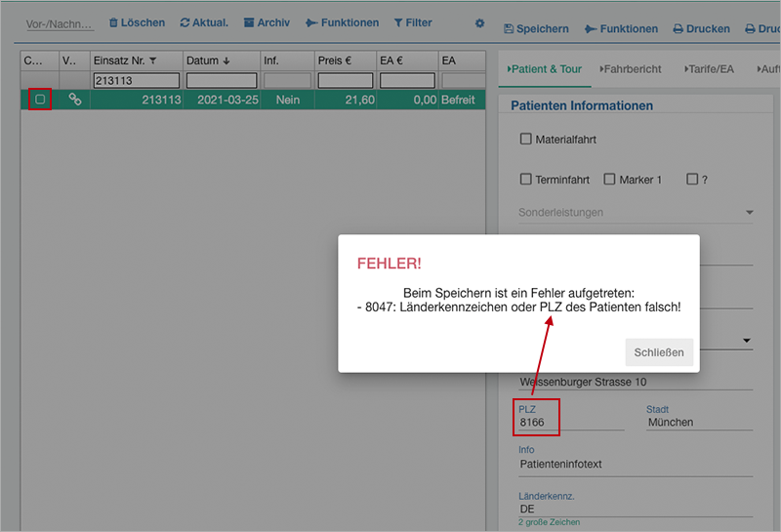781x532 pixels.
Task: Check the Terminfahrt checkbox
Action: (x=526, y=180)
